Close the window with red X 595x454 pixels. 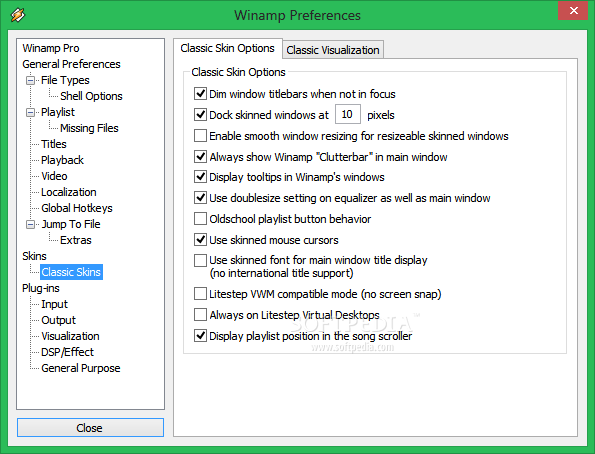point(573,10)
